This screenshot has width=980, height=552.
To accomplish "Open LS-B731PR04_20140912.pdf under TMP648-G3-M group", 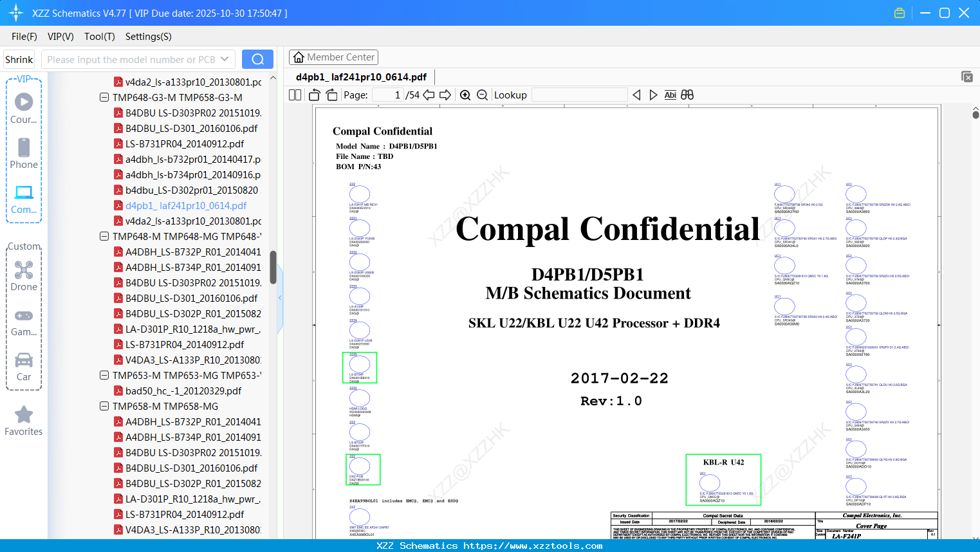I will 179,143.
